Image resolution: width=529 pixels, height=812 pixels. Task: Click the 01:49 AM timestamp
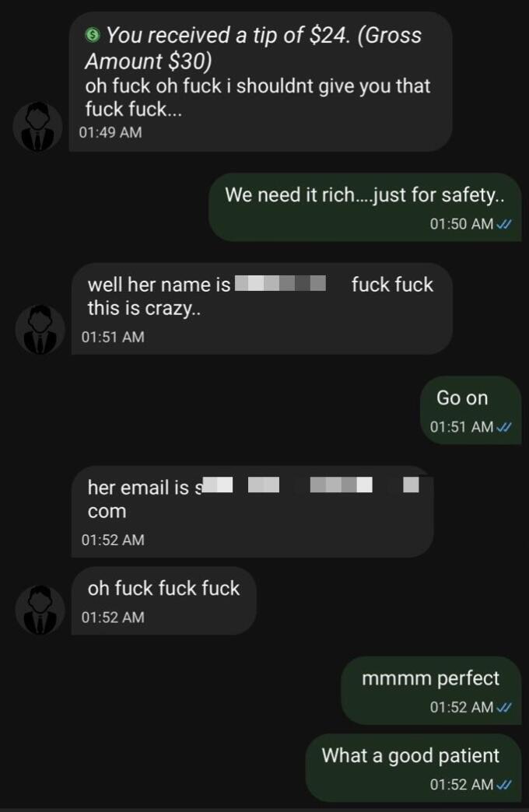(x=110, y=132)
